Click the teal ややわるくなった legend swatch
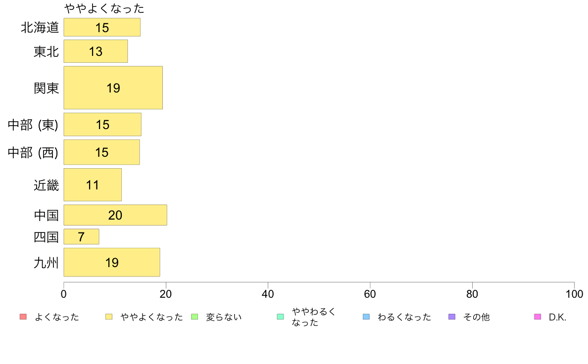This screenshot has width=588, height=364. (x=280, y=317)
